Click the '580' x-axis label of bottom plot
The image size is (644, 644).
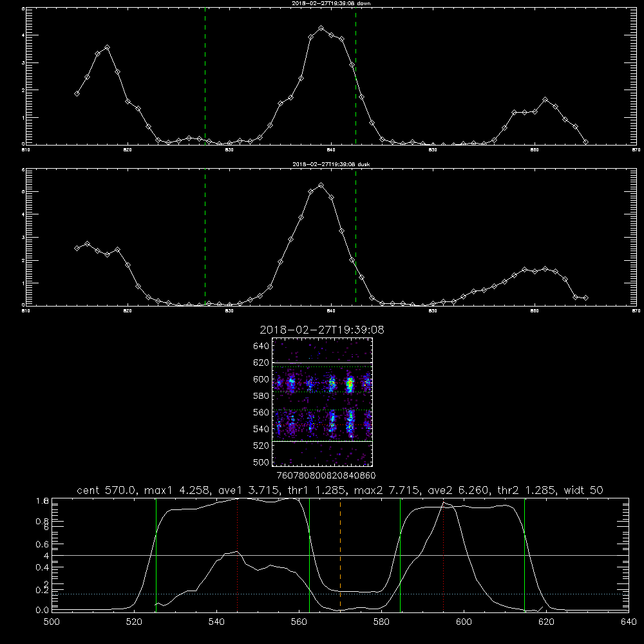point(381,622)
